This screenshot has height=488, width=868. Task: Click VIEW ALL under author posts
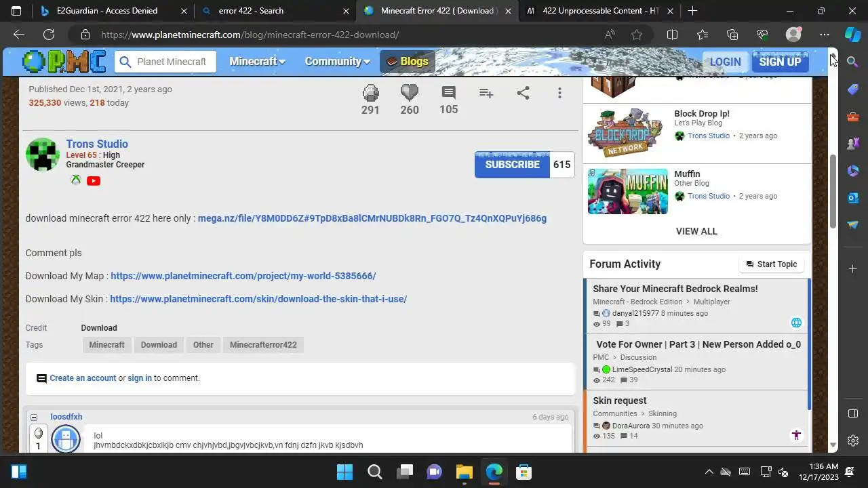coord(696,231)
